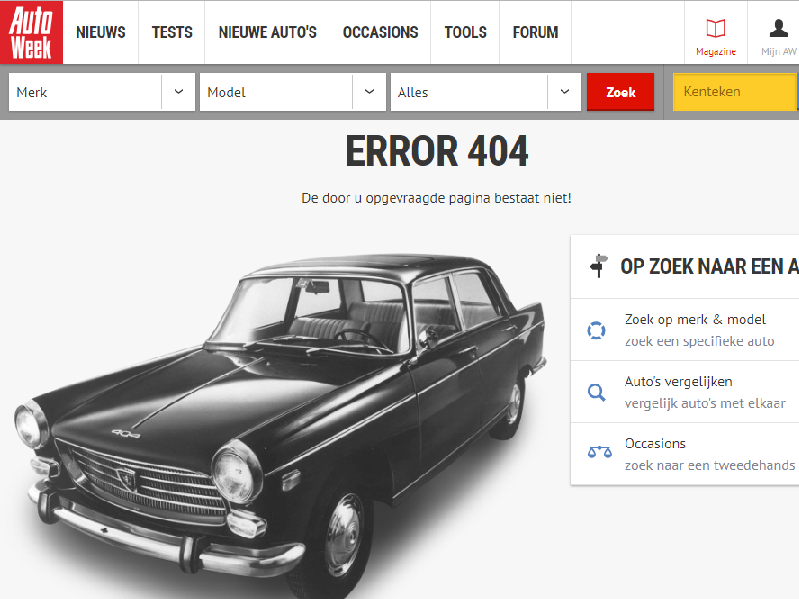Open the TESTS menu

pyautogui.click(x=172, y=33)
